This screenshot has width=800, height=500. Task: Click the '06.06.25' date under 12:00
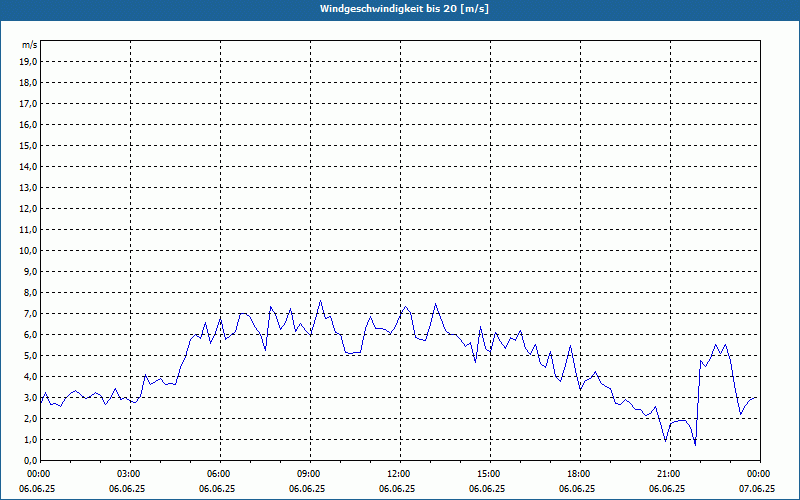pyautogui.click(x=397, y=489)
